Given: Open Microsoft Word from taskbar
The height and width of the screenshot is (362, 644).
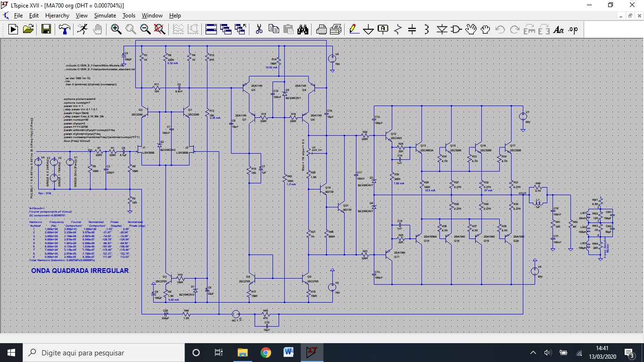Looking at the screenshot, I should coord(289,353).
